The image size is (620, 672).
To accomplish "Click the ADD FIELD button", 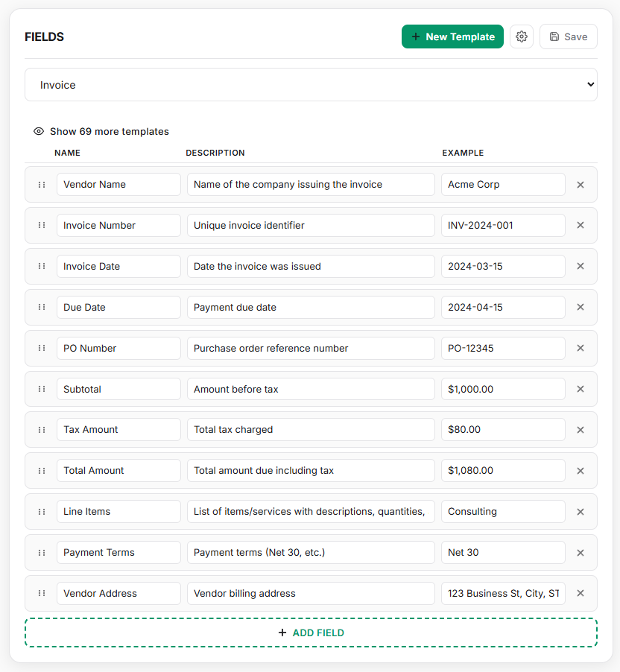I will pyautogui.click(x=311, y=632).
